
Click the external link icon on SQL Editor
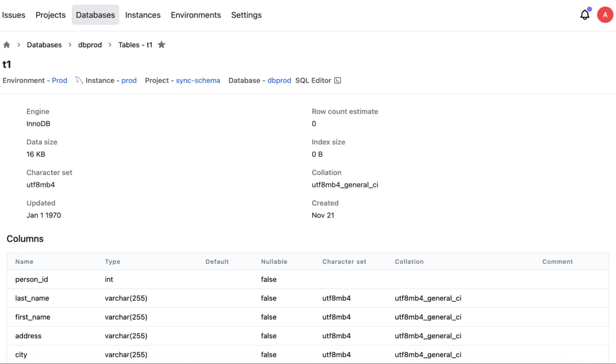(338, 80)
